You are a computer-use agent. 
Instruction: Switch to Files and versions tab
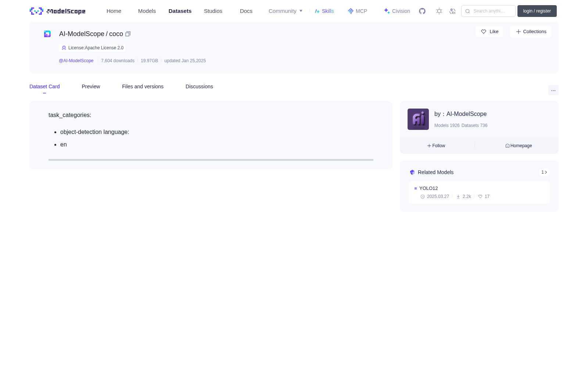[143, 86]
